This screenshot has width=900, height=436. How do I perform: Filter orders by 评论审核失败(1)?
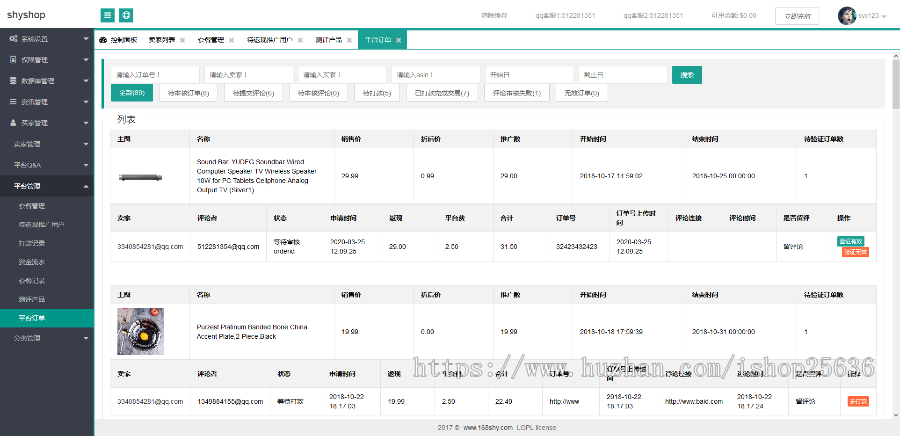click(x=517, y=93)
